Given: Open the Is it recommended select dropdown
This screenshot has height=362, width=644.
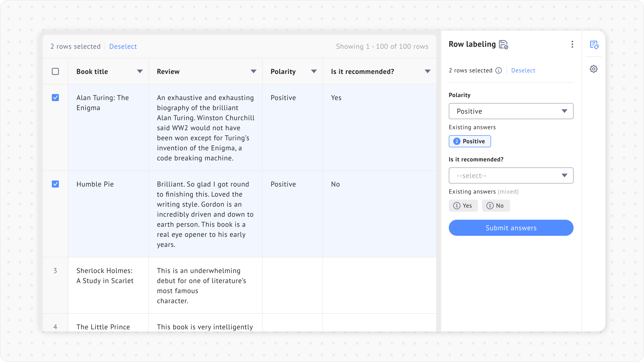Looking at the screenshot, I should tap(511, 175).
